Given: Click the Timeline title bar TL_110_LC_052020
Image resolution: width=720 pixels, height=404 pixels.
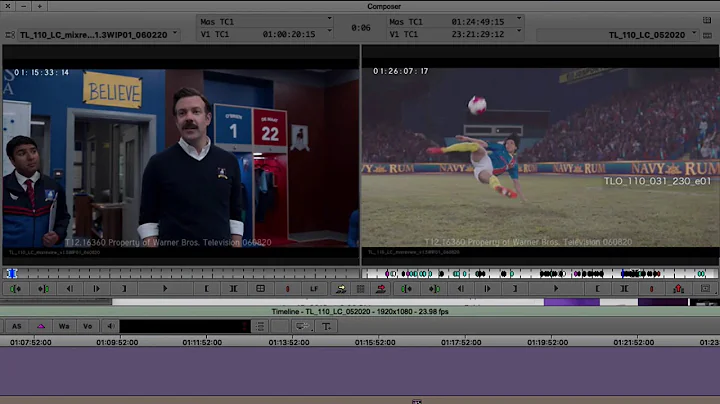Looking at the screenshot, I should point(360,311).
